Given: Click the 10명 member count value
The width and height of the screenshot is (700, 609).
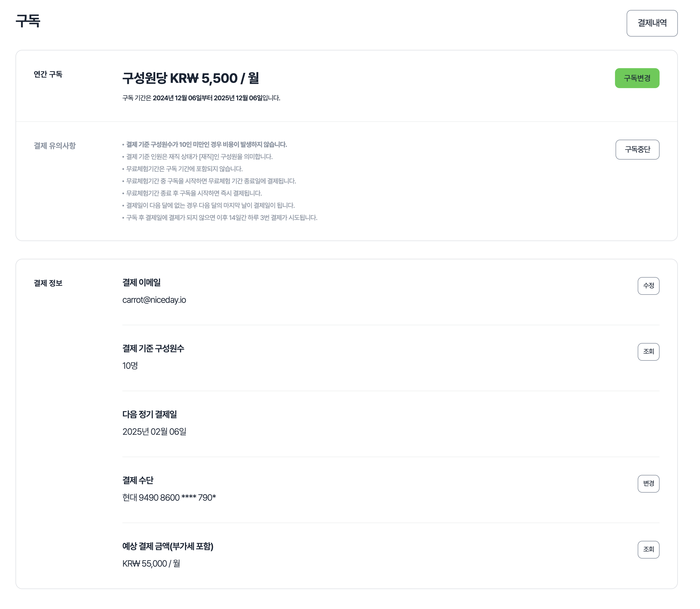Looking at the screenshot, I should tap(130, 366).
